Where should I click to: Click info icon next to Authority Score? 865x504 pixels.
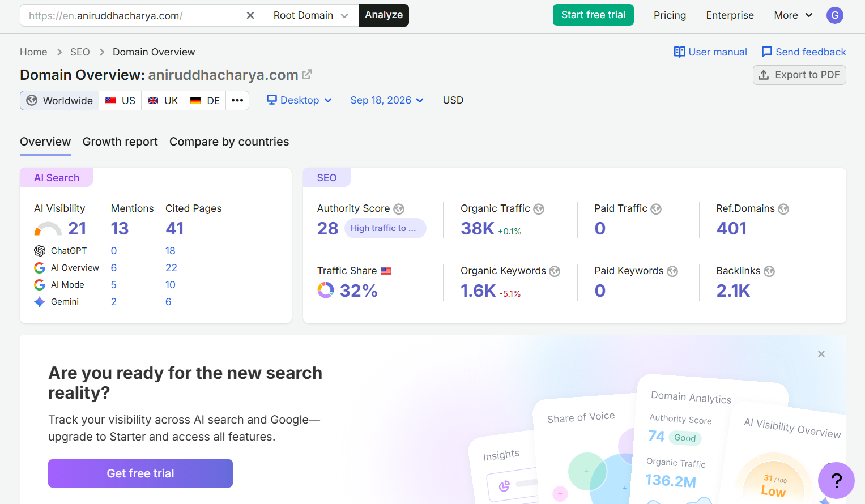coord(399,209)
